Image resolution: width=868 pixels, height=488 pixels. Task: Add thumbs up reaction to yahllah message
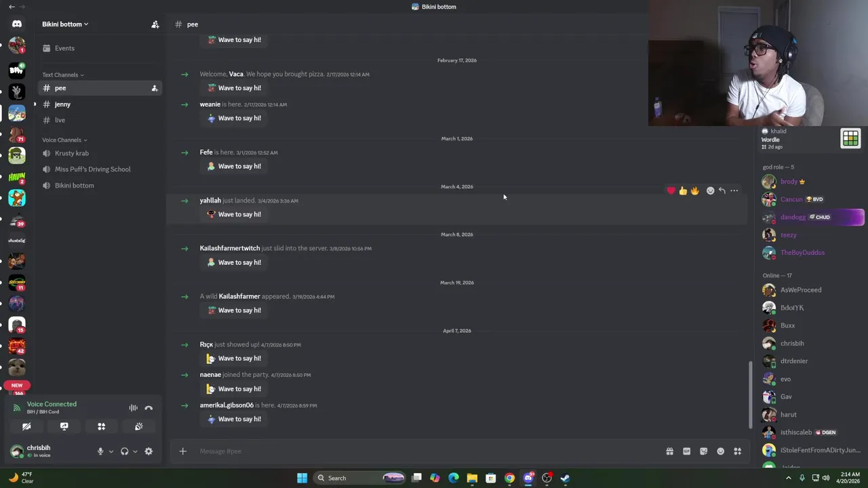tap(683, 191)
